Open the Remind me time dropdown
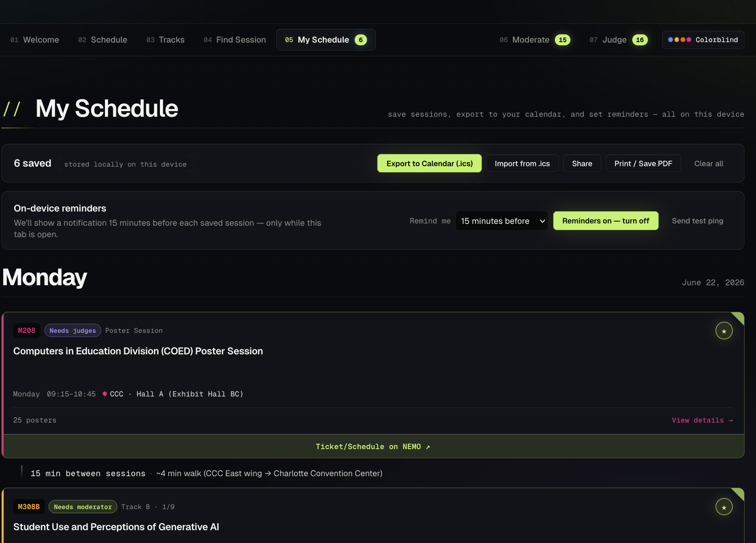Screen dimensions: 756x543 click(502, 221)
